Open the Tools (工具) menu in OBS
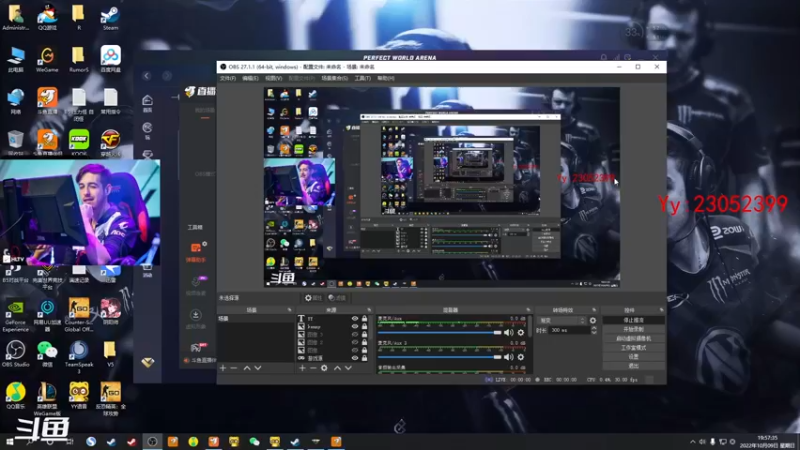 click(x=363, y=79)
